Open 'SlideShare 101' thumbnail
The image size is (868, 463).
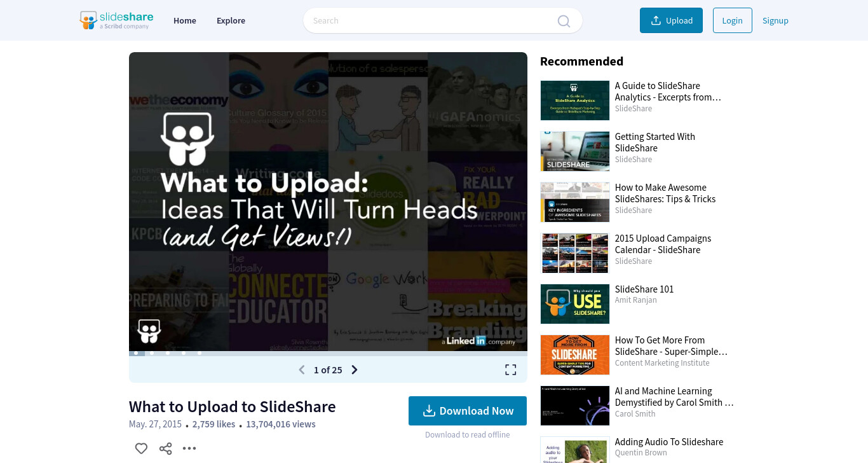click(x=575, y=304)
